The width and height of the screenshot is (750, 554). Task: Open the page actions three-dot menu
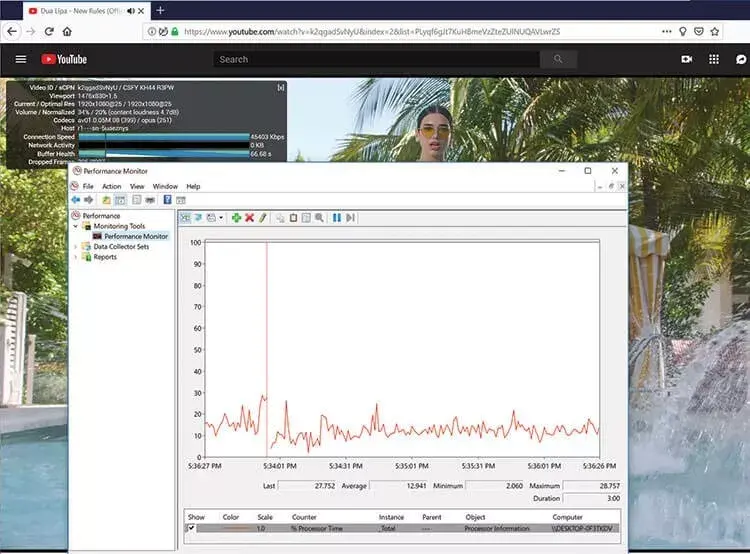pyautogui.click(x=666, y=32)
